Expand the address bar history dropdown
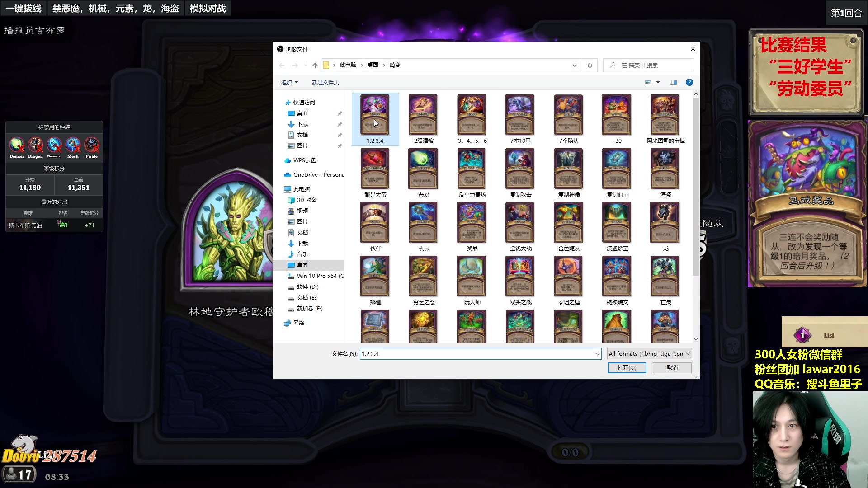Viewport: 868px width, 488px height. (x=574, y=65)
